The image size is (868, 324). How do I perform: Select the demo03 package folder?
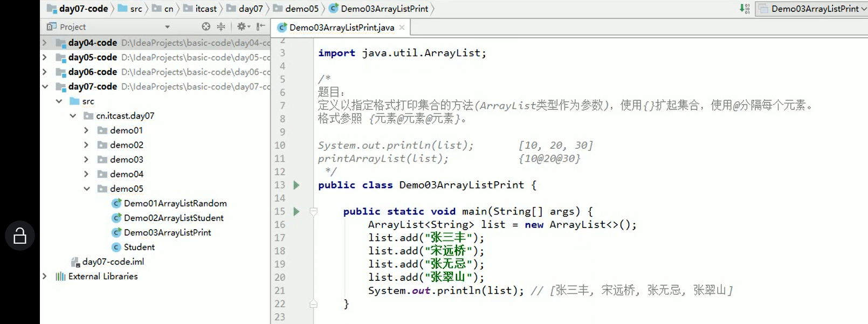pos(120,159)
